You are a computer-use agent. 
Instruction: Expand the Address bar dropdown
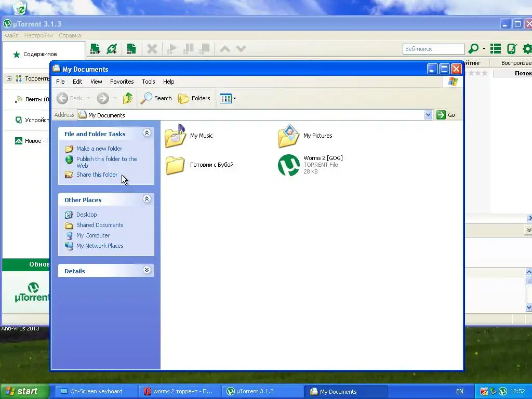click(428, 115)
